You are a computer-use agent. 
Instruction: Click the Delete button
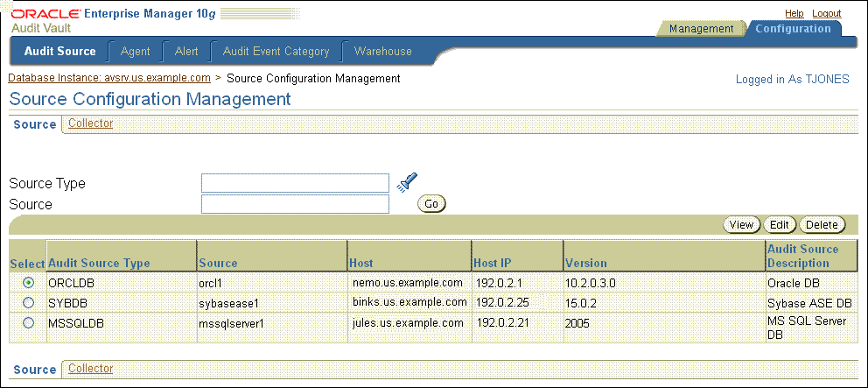point(822,224)
